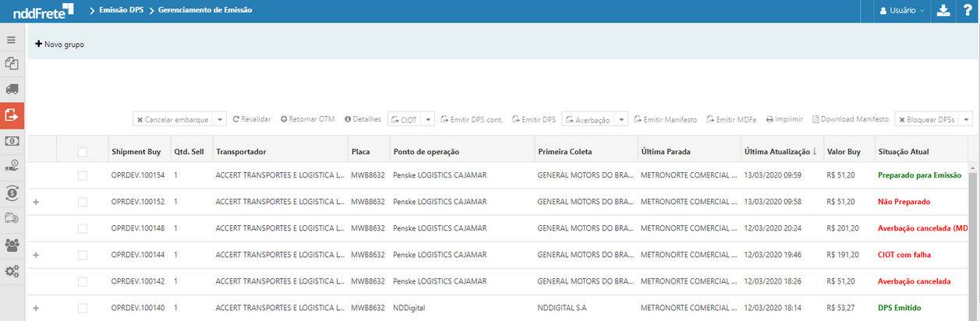
Task: Click the CIOT button
Action: [404, 120]
